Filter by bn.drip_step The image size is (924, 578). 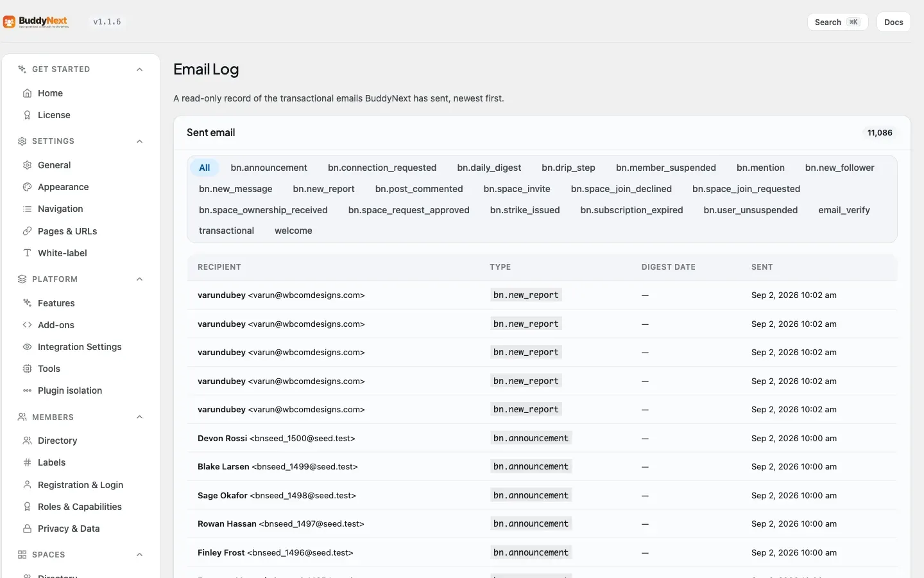coord(569,168)
